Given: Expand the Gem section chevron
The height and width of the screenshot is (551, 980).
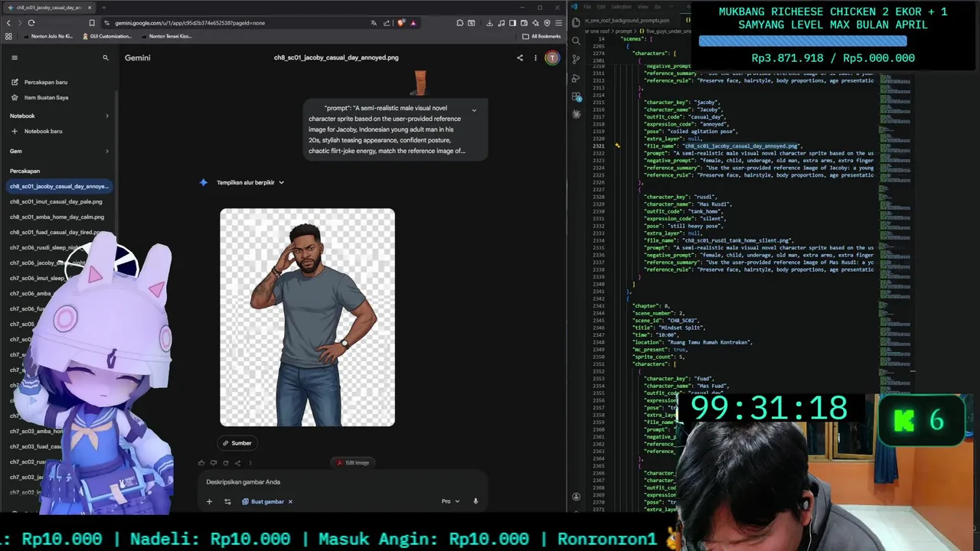Looking at the screenshot, I should coord(106,151).
